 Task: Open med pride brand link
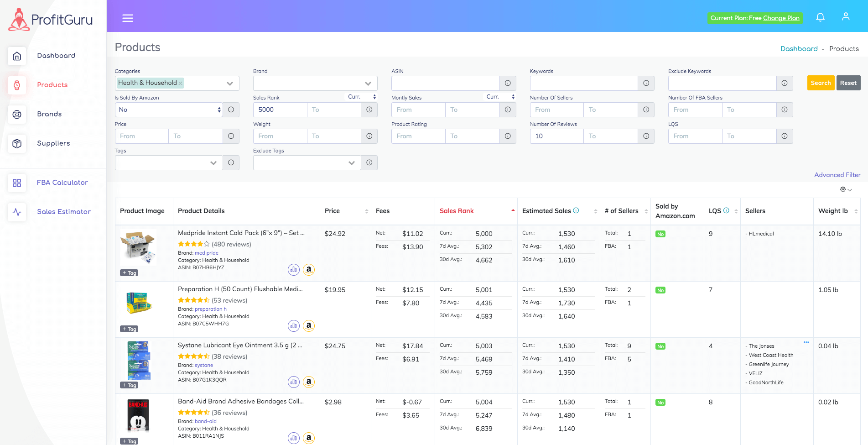[x=207, y=253]
